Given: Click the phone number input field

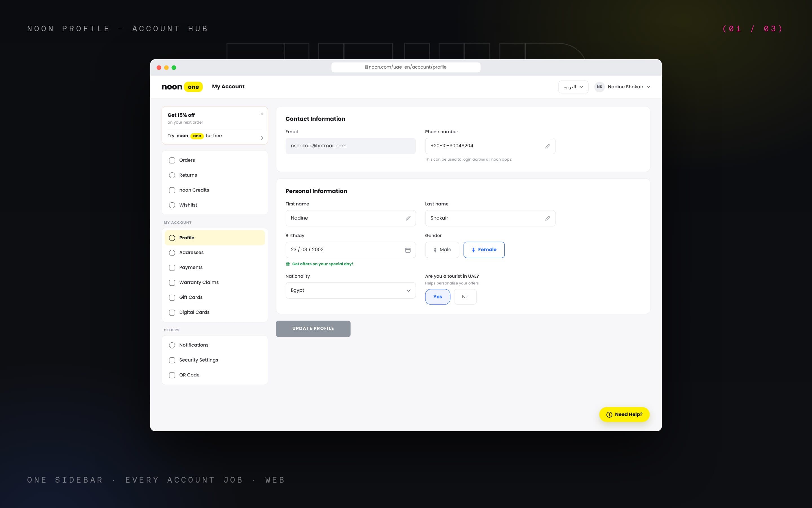Looking at the screenshot, I should tap(490, 146).
